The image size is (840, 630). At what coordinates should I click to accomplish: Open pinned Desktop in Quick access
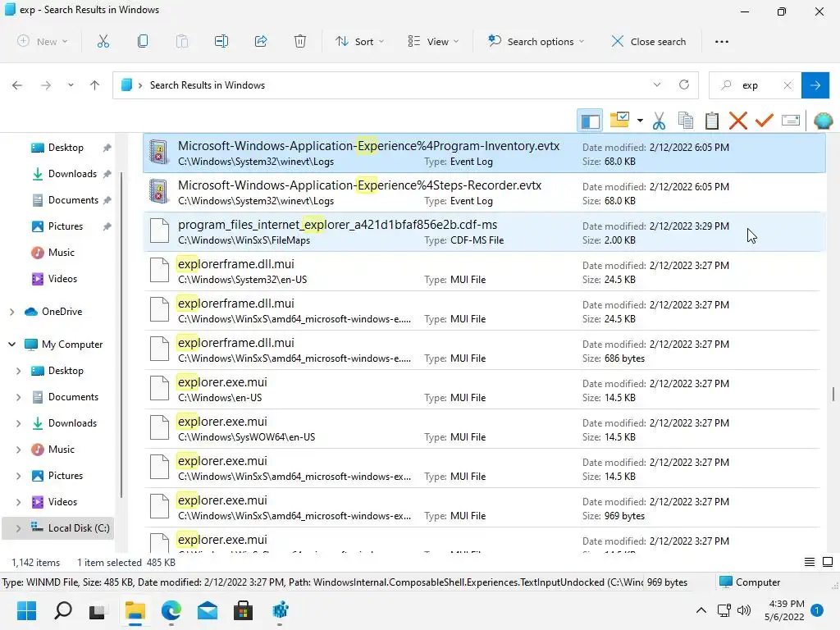click(x=66, y=148)
